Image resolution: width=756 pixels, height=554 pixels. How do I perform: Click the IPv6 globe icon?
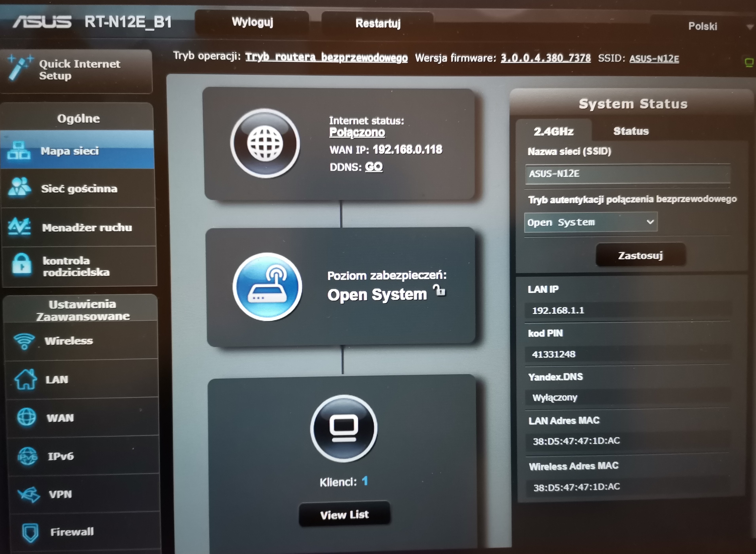(x=28, y=456)
